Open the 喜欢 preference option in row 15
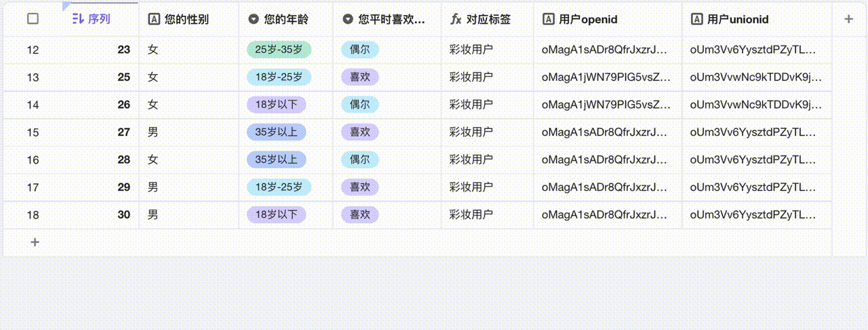The image size is (868, 330). click(359, 132)
